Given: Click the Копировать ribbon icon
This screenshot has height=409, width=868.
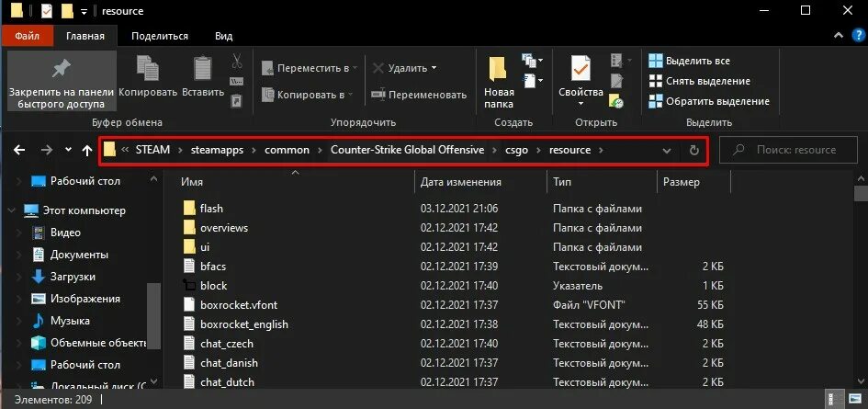Looking at the screenshot, I should [148, 77].
